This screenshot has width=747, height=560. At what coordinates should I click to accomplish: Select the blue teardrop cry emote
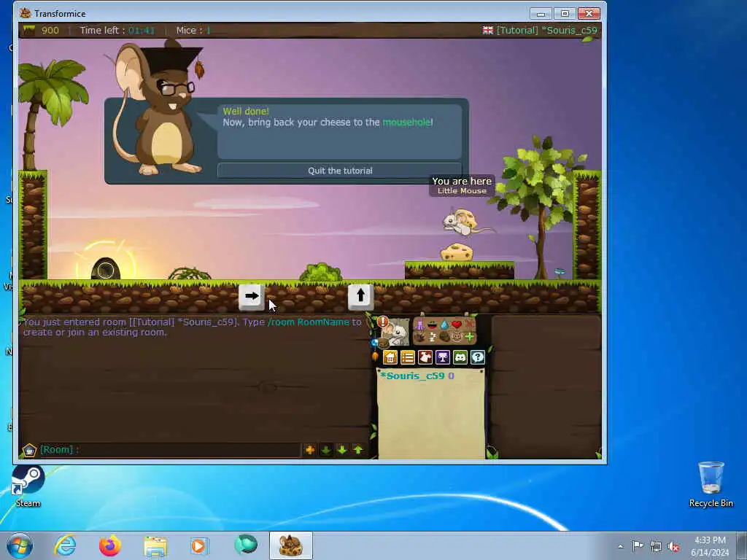click(x=444, y=324)
